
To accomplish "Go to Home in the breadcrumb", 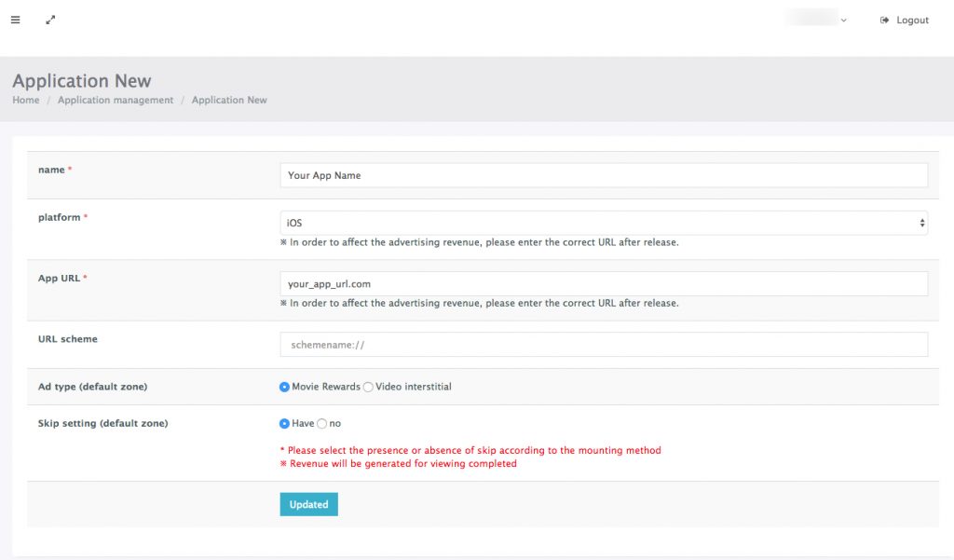I will pyautogui.click(x=25, y=100).
